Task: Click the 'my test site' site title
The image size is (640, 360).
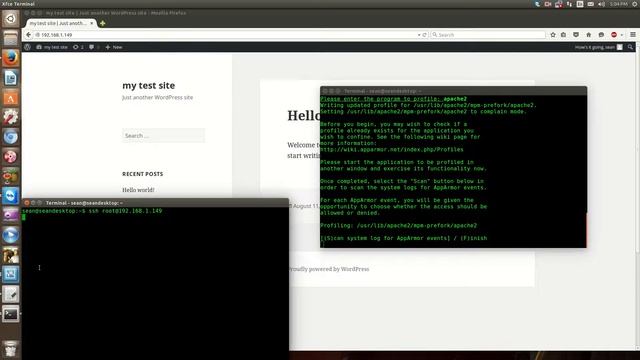Action: (149, 85)
